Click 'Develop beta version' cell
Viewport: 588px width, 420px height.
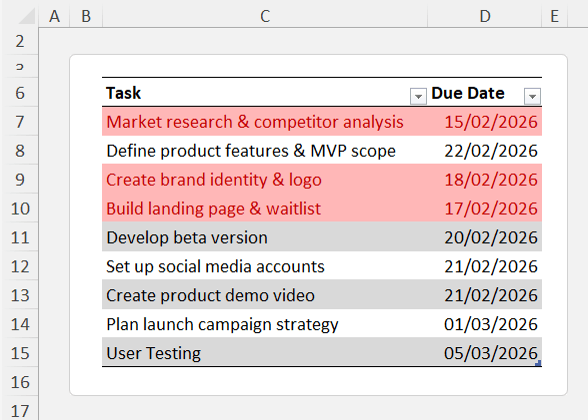[x=265, y=237]
